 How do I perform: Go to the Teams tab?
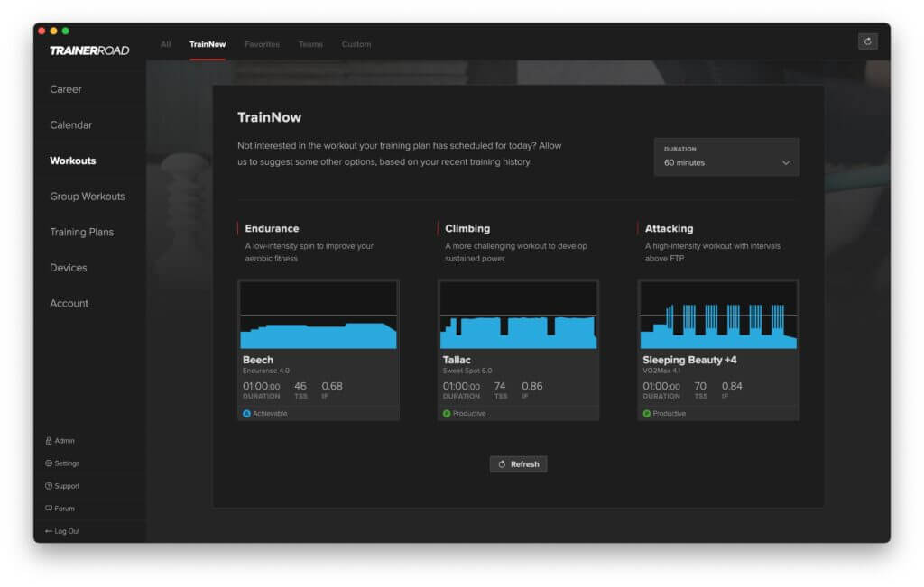(x=310, y=44)
